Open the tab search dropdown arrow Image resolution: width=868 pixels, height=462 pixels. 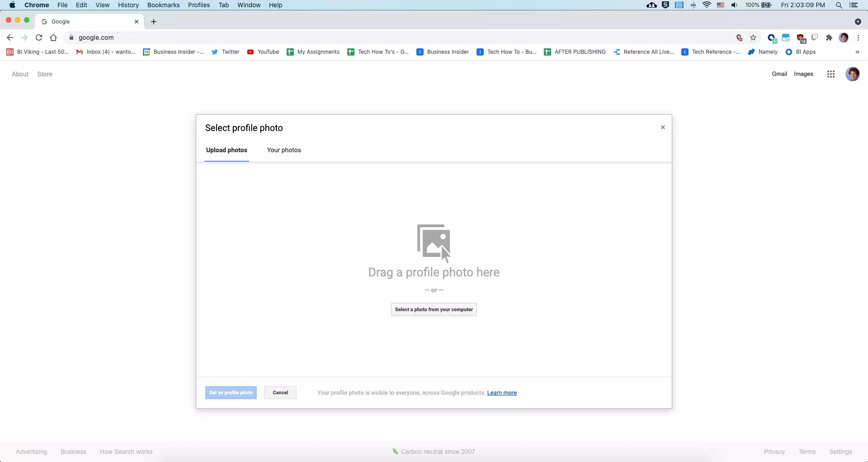click(x=858, y=22)
